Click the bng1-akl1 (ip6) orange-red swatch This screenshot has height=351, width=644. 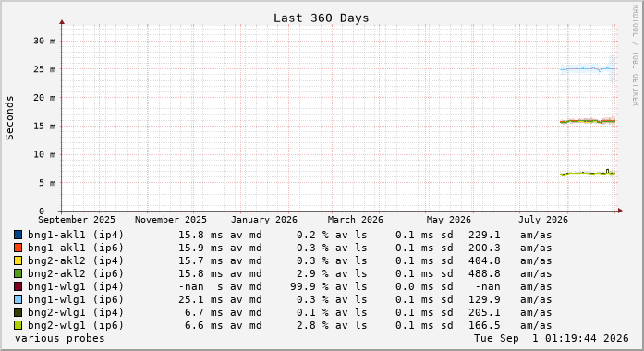click(x=18, y=248)
